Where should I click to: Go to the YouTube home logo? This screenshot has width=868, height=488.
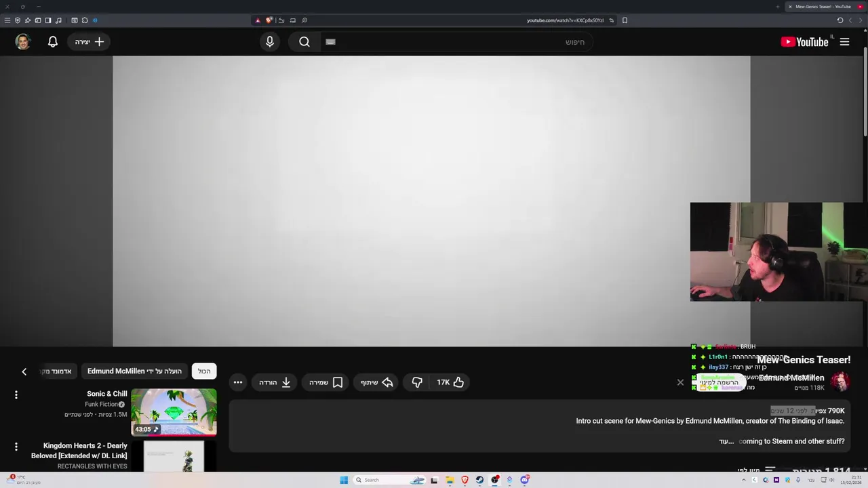(804, 42)
